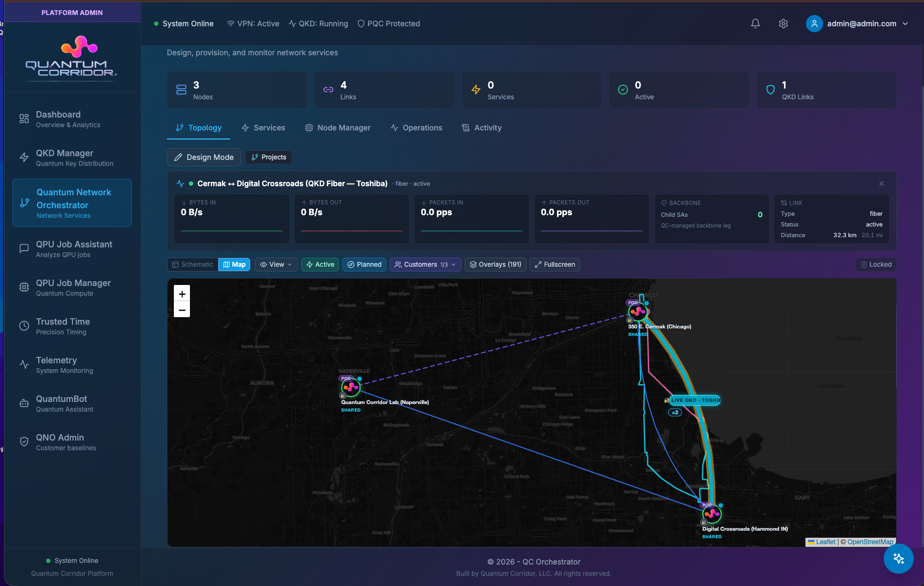
Task: Click the Active checkmark stat icon
Action: coord(623,90)
